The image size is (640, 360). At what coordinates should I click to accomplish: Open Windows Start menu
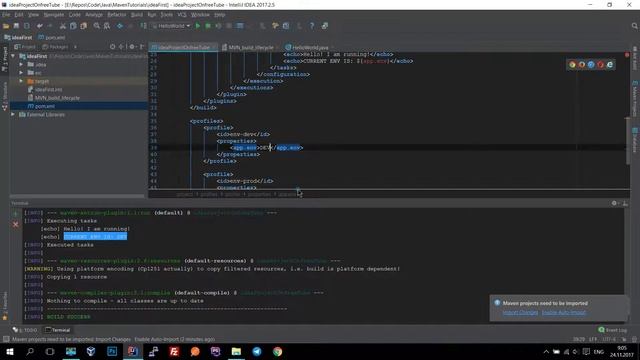[x=10, y=351]
